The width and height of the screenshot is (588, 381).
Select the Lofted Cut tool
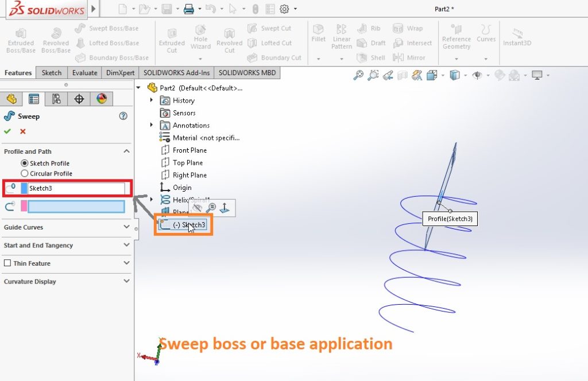pos(270,43)
